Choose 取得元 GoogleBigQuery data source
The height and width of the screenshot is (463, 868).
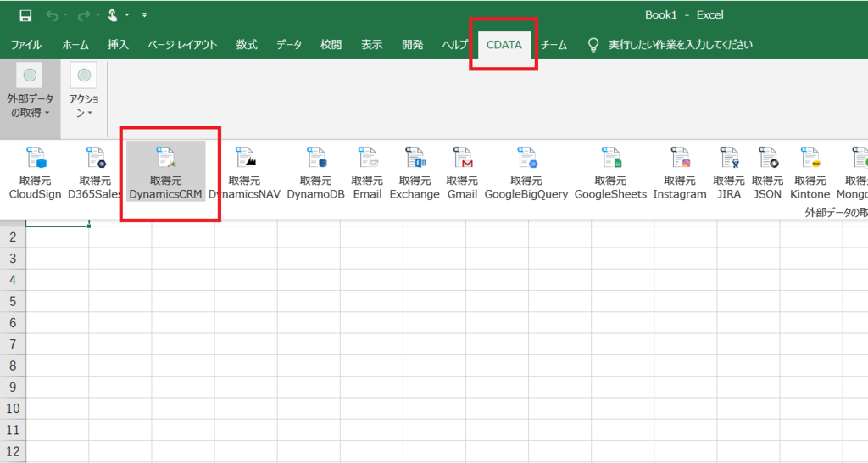526,172
